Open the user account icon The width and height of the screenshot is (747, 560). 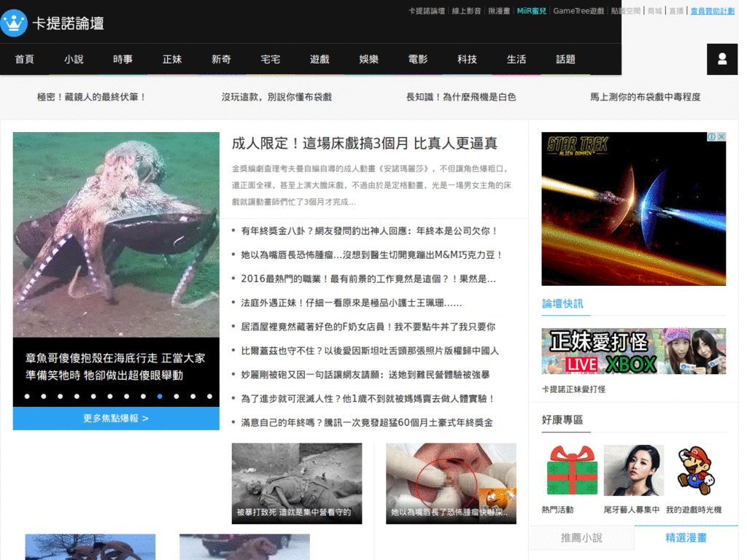coord(721,59)
